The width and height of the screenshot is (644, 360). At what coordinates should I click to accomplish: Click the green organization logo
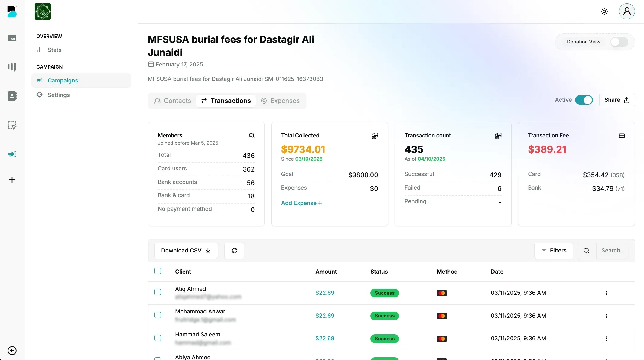(43, 11)
